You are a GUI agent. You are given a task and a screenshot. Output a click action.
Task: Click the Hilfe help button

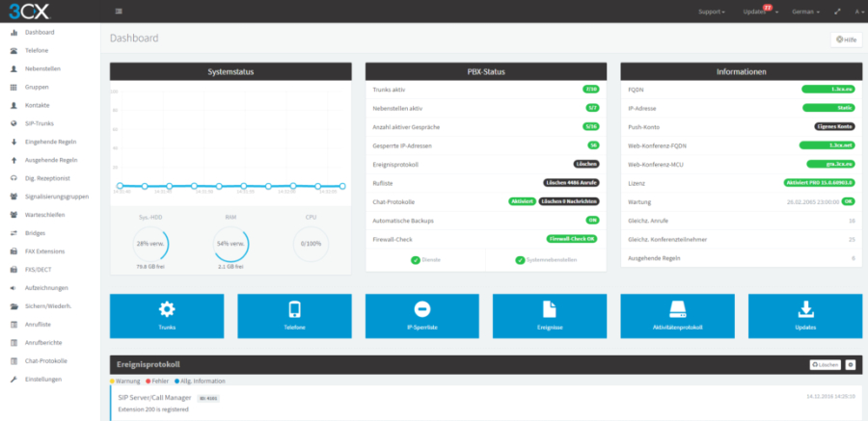[846, 39]
